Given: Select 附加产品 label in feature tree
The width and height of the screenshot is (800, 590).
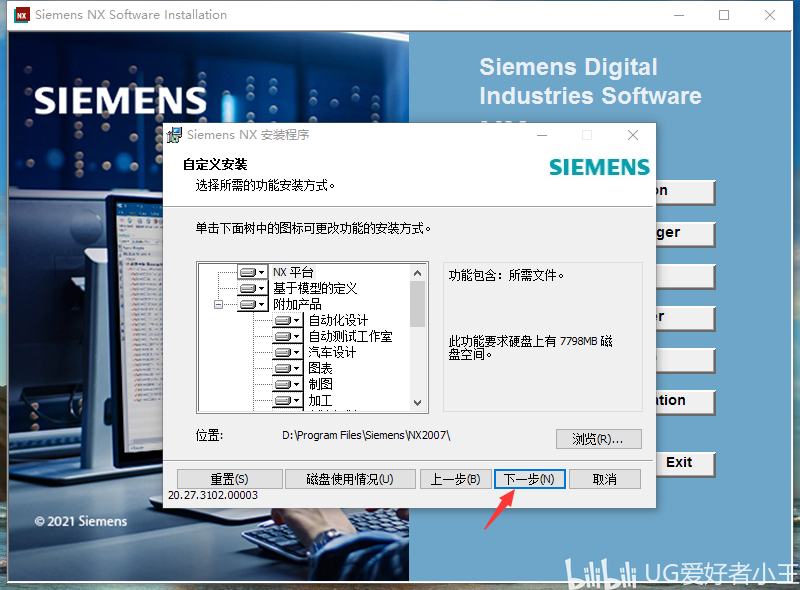Looking at the screenshot, I should [297, 305].
